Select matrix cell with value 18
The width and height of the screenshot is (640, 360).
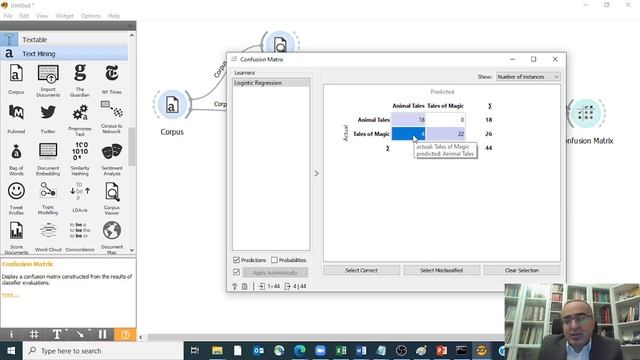point(408,120)
